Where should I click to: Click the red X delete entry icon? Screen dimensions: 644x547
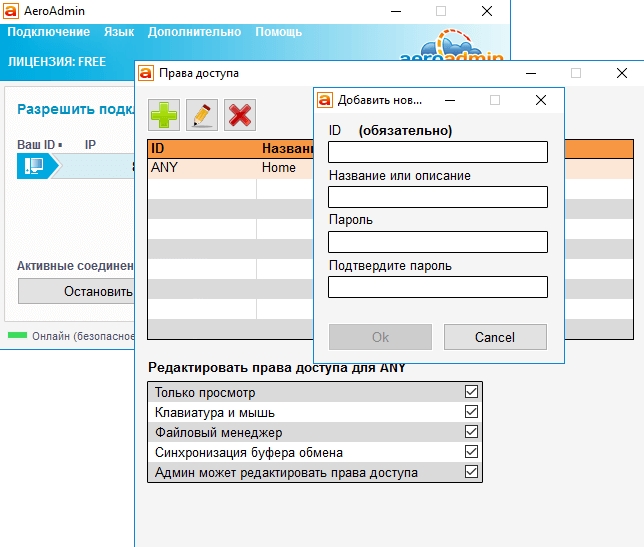tap(239, 115)
